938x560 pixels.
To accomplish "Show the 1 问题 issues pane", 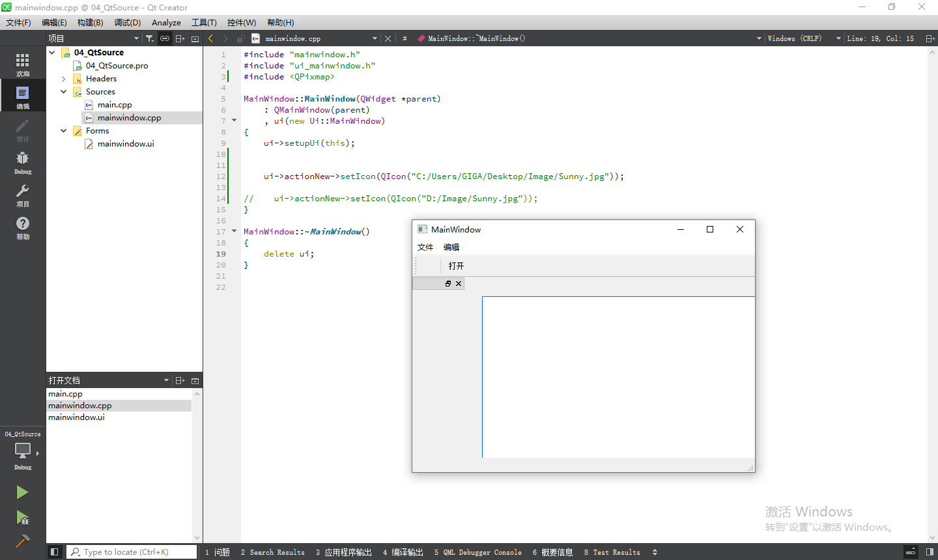I will coord(218,552).
